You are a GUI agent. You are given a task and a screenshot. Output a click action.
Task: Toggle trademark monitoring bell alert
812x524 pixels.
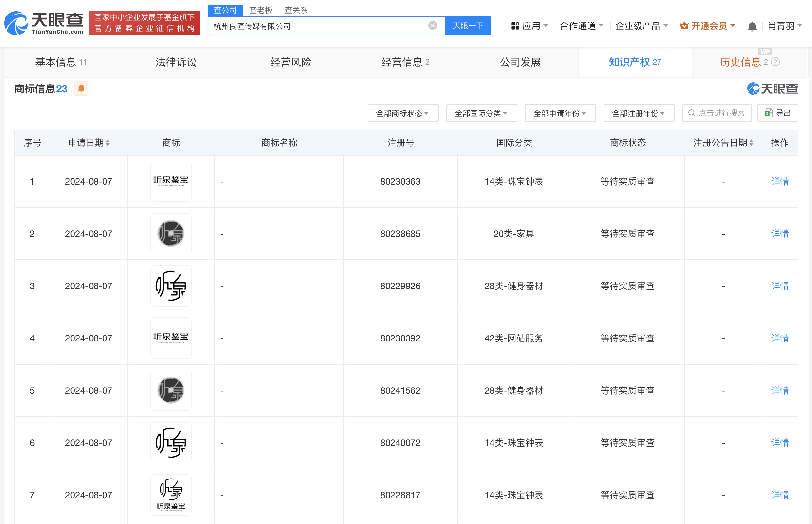click(x=81, y=88)
